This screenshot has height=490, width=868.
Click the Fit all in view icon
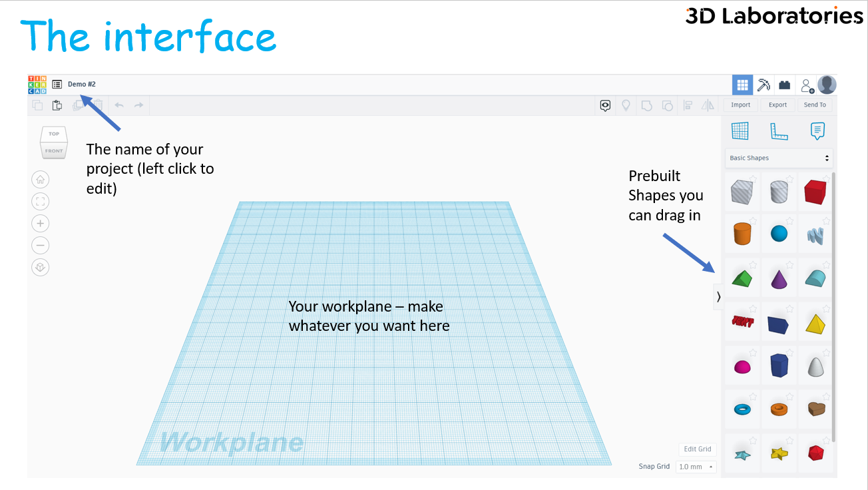point(41,201)
